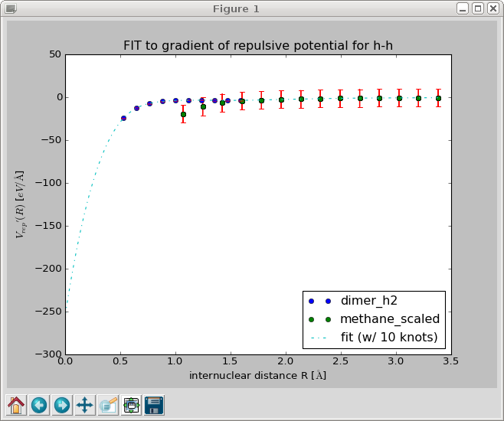Click the lowest green methane_scaled data point

(183, 114)
